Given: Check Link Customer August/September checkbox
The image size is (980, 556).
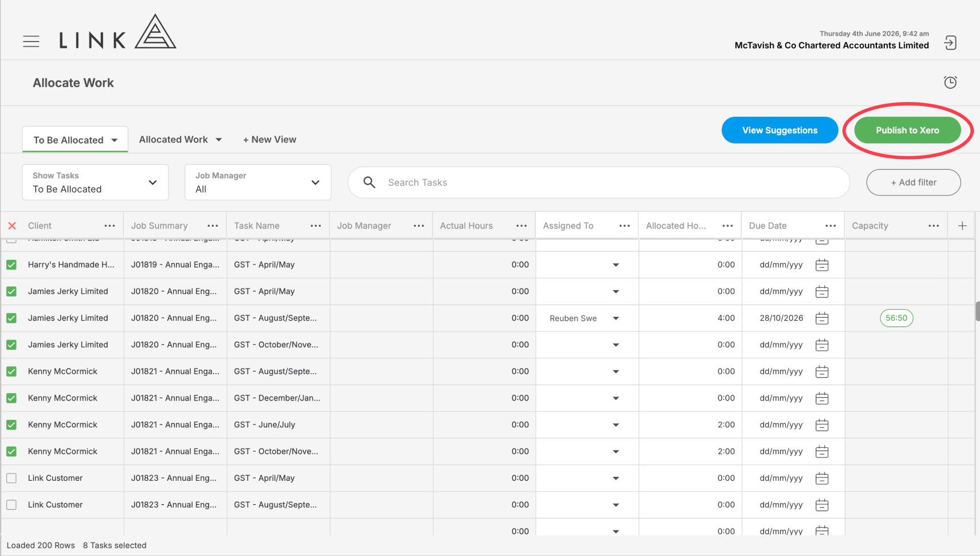Looking at the screenshot, I should click(x=11, y=505).
